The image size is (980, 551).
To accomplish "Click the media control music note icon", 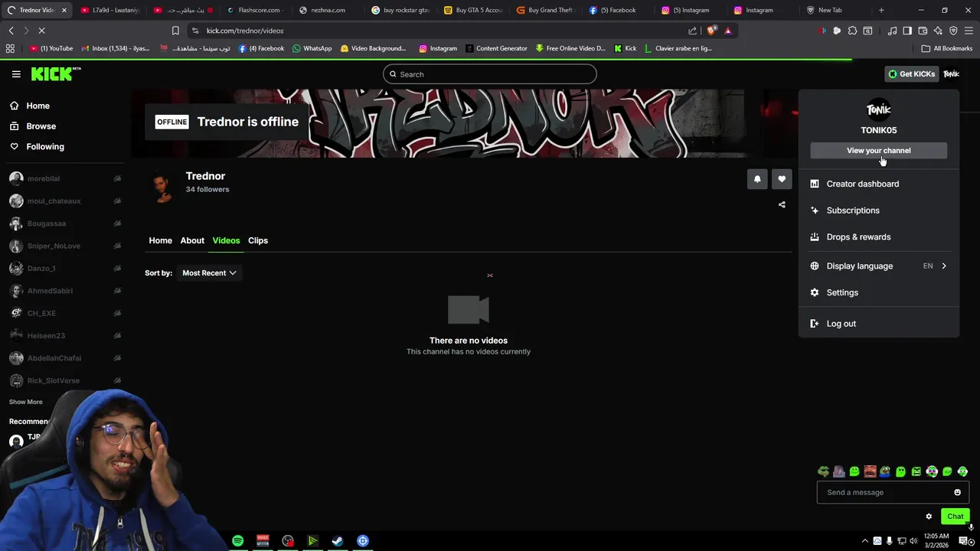I will pyautogui.click(x=892, y=31).
